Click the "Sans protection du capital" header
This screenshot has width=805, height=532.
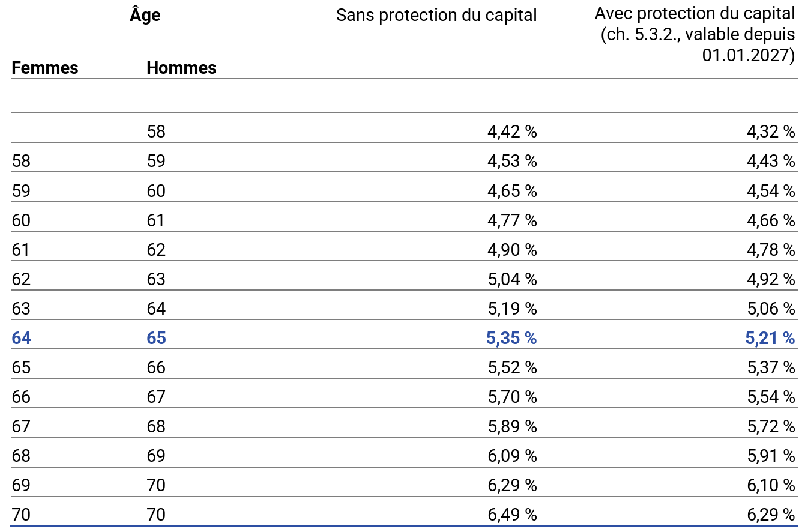[x=436, y=16]
